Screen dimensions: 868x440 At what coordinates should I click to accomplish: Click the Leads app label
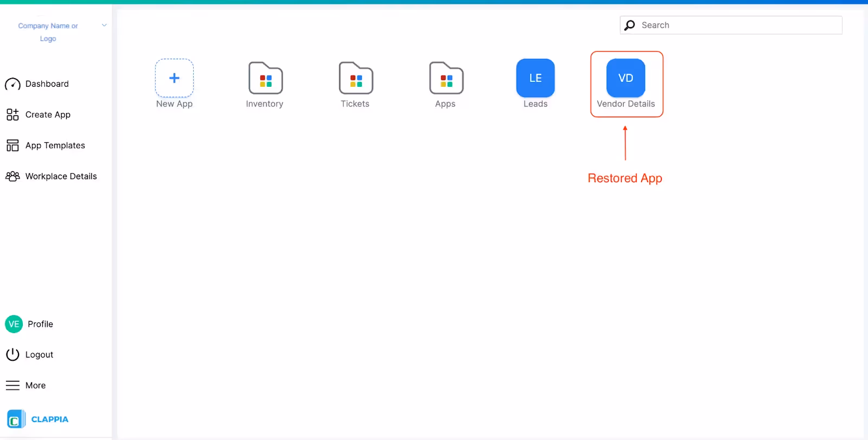click(x=535, y=104)
